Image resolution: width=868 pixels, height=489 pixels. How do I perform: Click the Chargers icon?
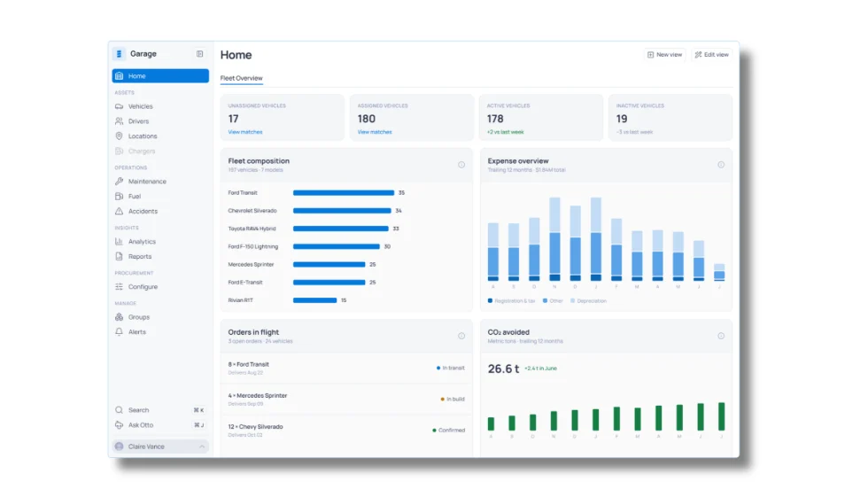pyautogui.click(x=119, y=151)
